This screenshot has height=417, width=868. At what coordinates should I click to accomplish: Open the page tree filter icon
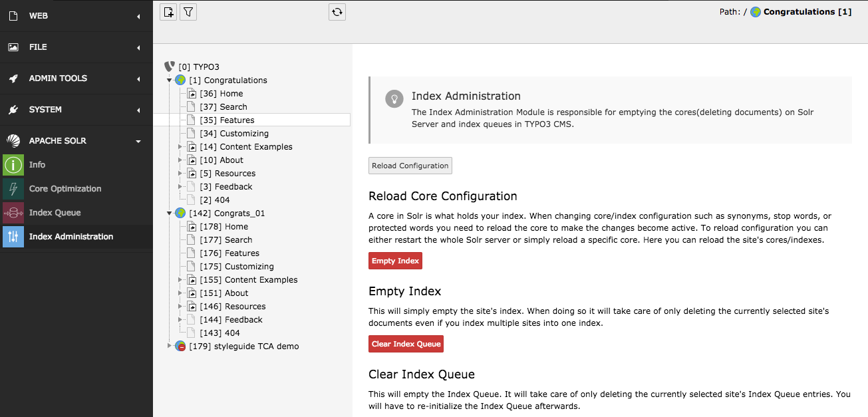click(x=188, y=12)
